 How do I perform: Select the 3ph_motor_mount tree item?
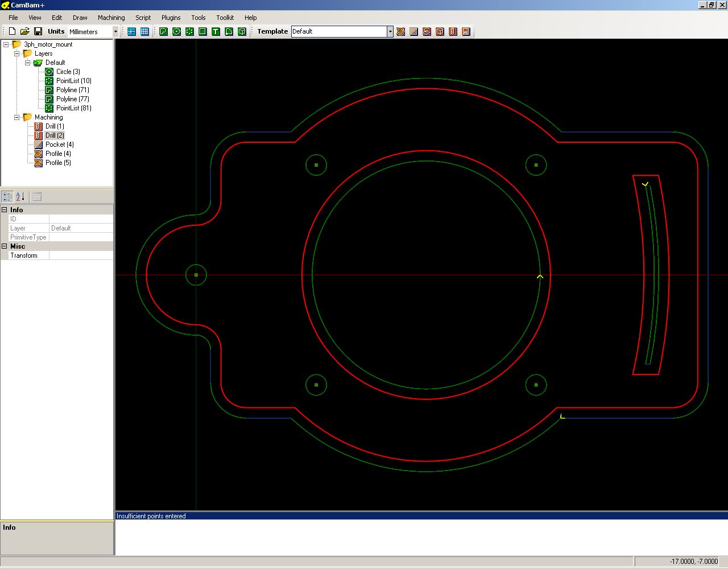click(48, 44)
